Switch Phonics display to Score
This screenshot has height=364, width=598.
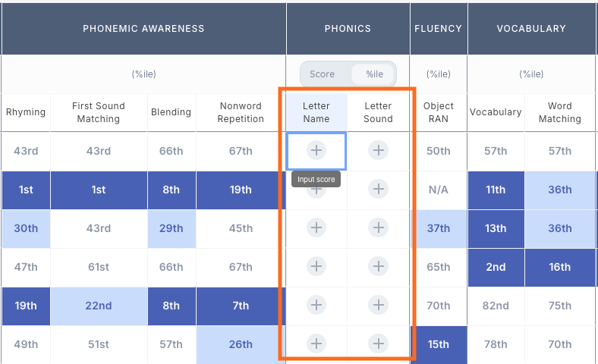(x=323, y=74)
